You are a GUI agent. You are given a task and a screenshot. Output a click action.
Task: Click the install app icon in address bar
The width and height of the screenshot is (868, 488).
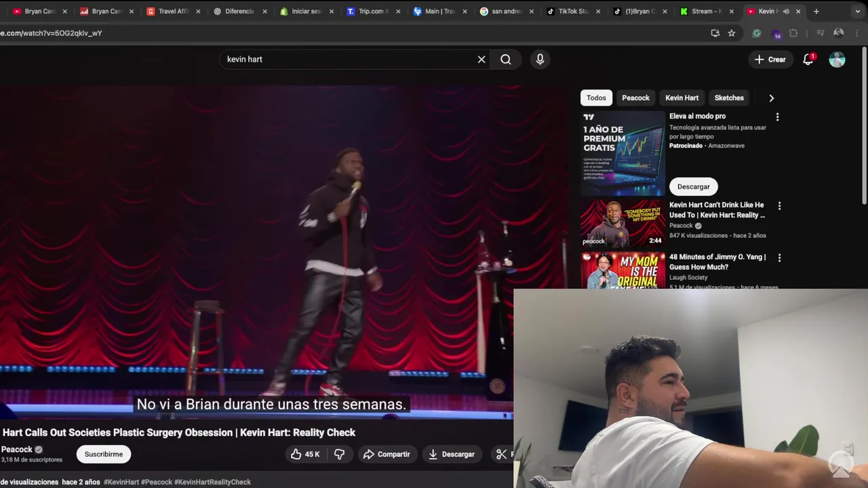pyautogui.click(x=715, y=33)
